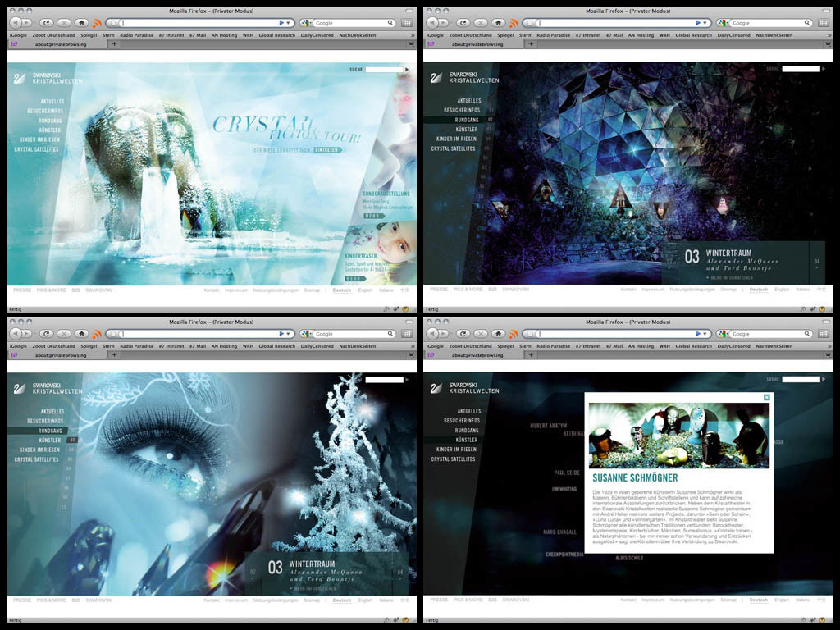Click swan logo in the crystal dome window

(436, 78)
